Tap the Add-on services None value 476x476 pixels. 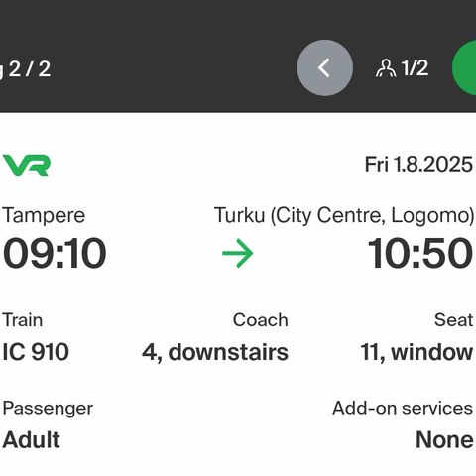pyautogui.click(x=444, y=439)
